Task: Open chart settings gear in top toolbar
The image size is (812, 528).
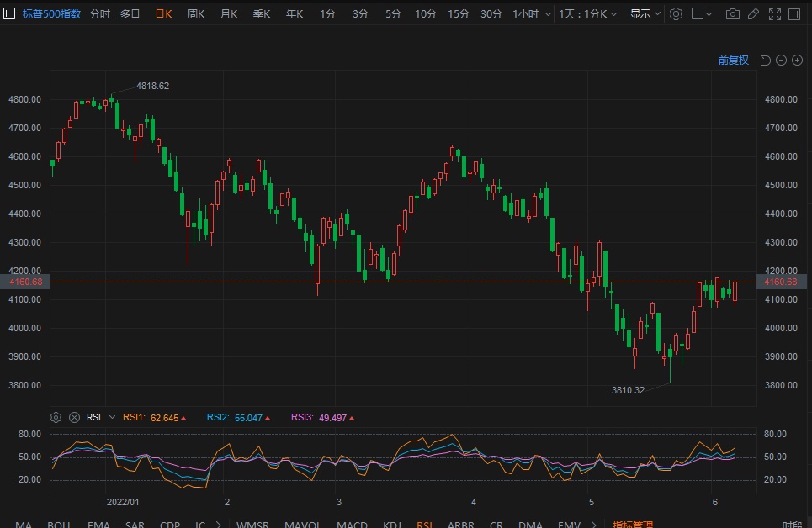Action: pyautogui.click(x=676, y=14)
